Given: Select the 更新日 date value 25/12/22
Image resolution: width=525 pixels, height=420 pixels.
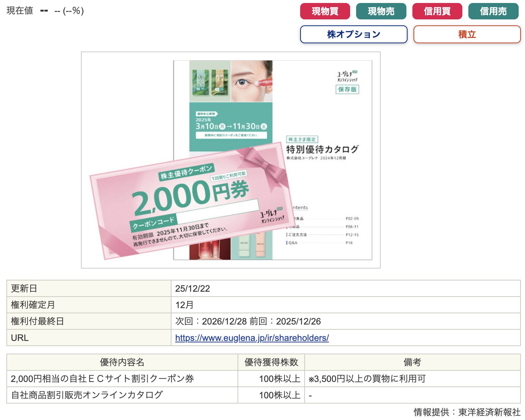Looking at the screenshot, I should pos(192,288).
